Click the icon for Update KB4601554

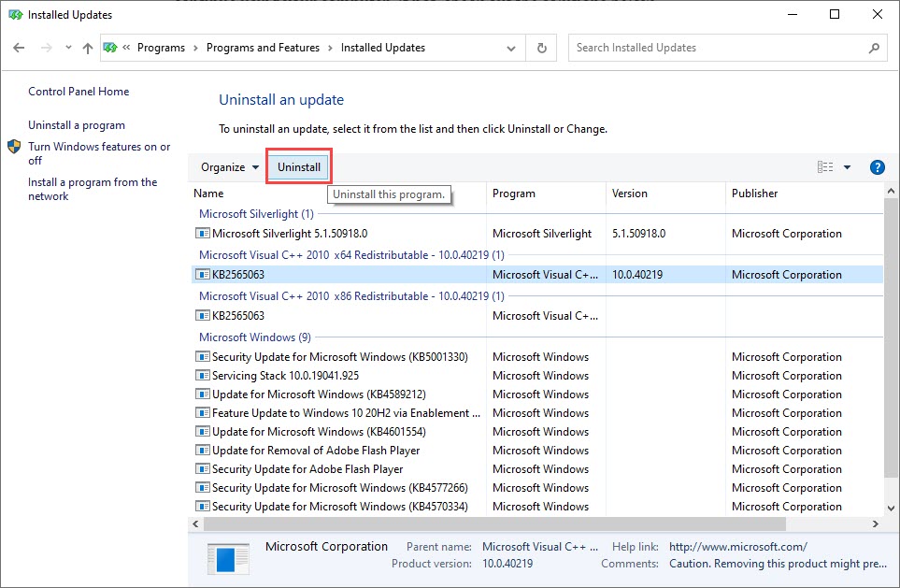(203, 431)
